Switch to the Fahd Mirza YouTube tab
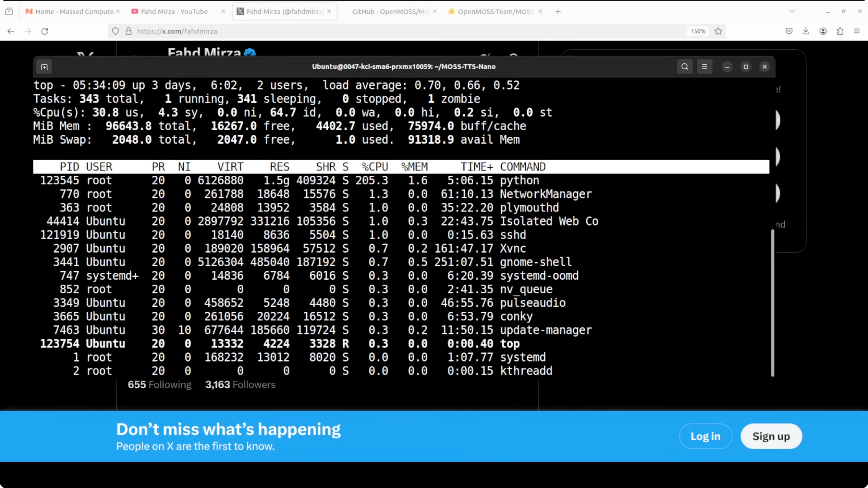This screenshot has width=868, height=488. 172,11
